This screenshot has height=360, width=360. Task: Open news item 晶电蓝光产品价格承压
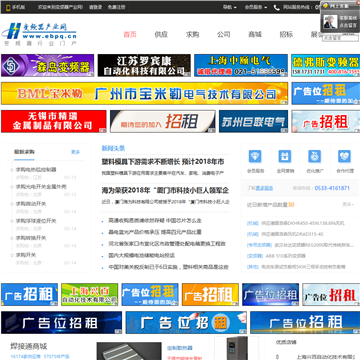click(x=155, y=232)
